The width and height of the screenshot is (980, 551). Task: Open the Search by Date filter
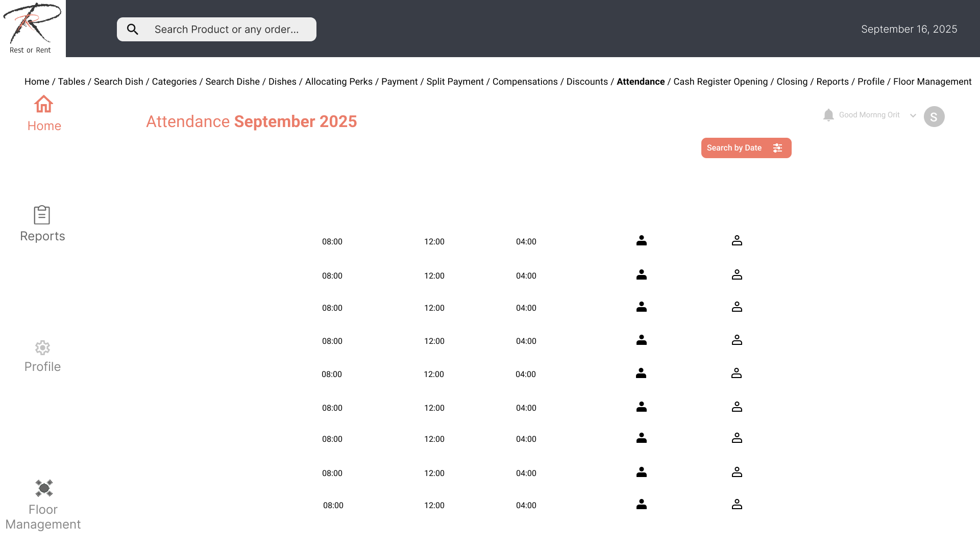[734, 148]
